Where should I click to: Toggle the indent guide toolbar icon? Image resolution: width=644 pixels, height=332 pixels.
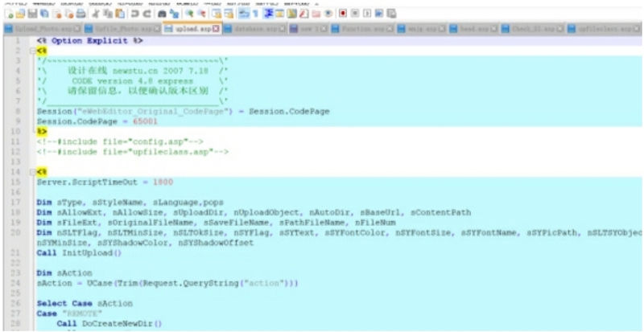268,14
